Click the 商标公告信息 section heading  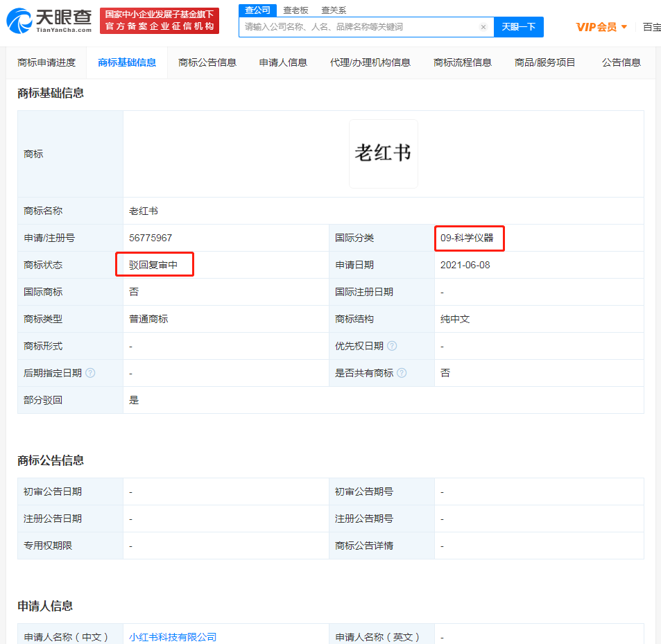tap(51, 460)
